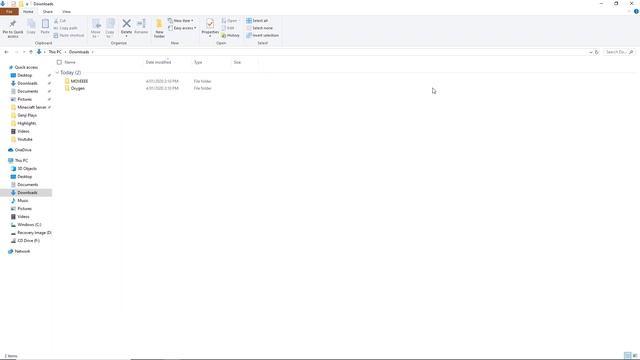Open the New item dropdown

pos(181,20)
